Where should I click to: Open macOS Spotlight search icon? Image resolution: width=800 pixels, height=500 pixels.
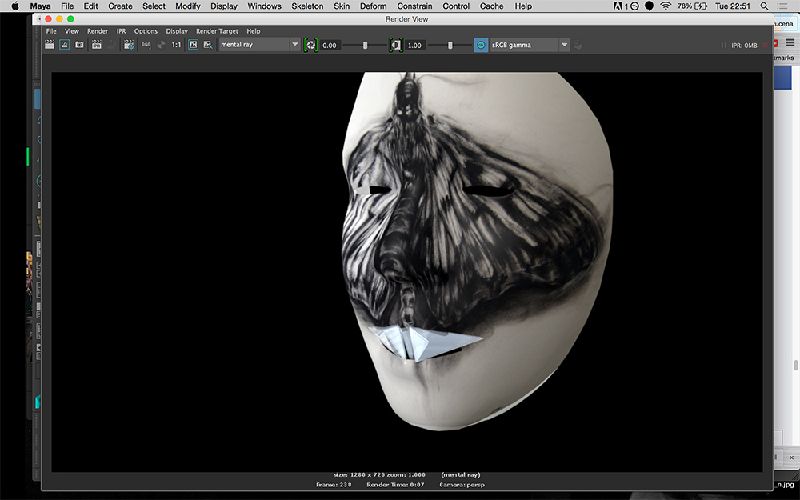coord(764,6)
